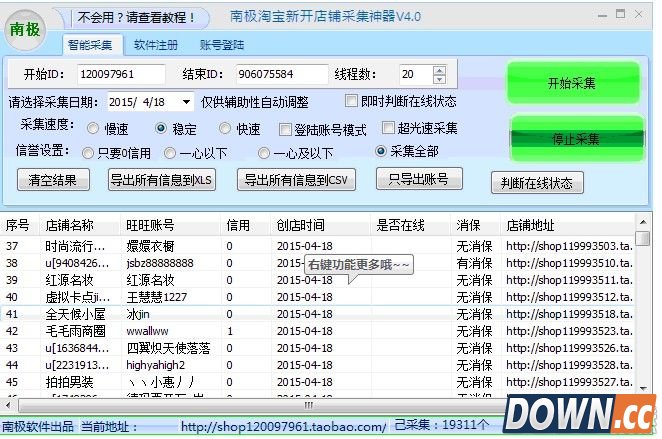Sort by the 店铺地址 column header

click(x=568, y=225)
